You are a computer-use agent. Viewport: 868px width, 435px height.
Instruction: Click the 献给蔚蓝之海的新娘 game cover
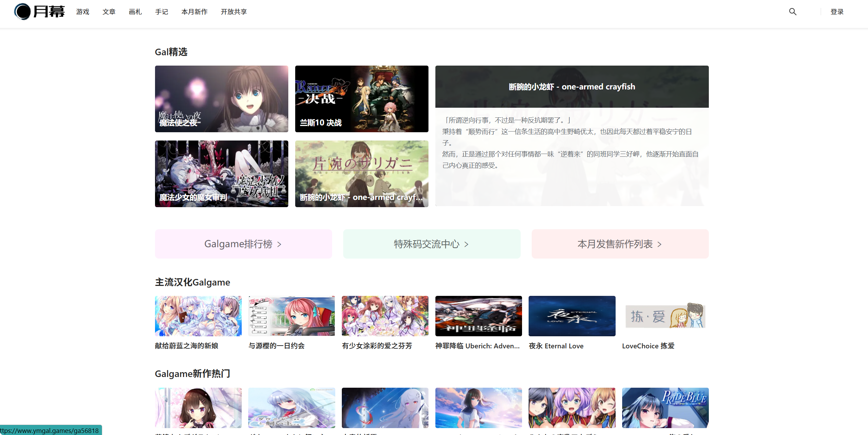point(198,316)
